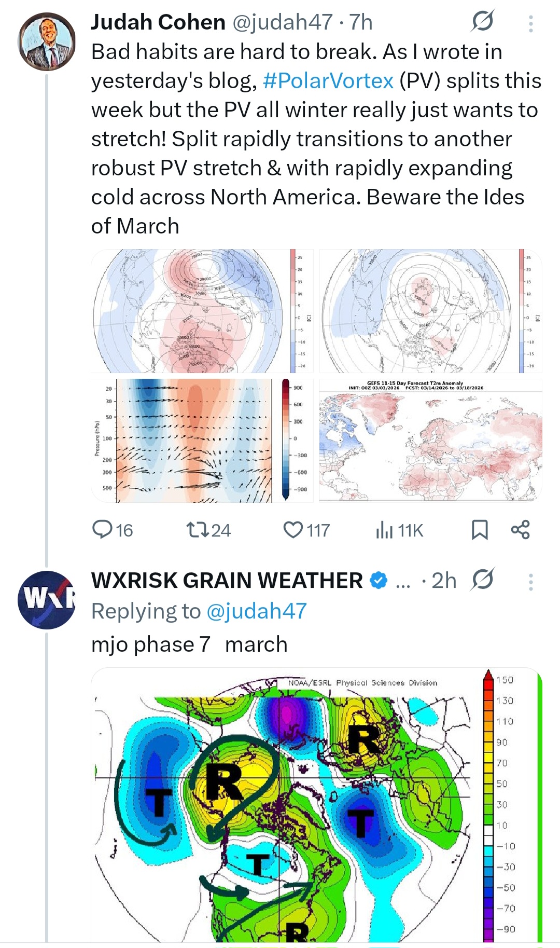
Task: Open the pressure cross-section chart image
Action: click(202, 441)
